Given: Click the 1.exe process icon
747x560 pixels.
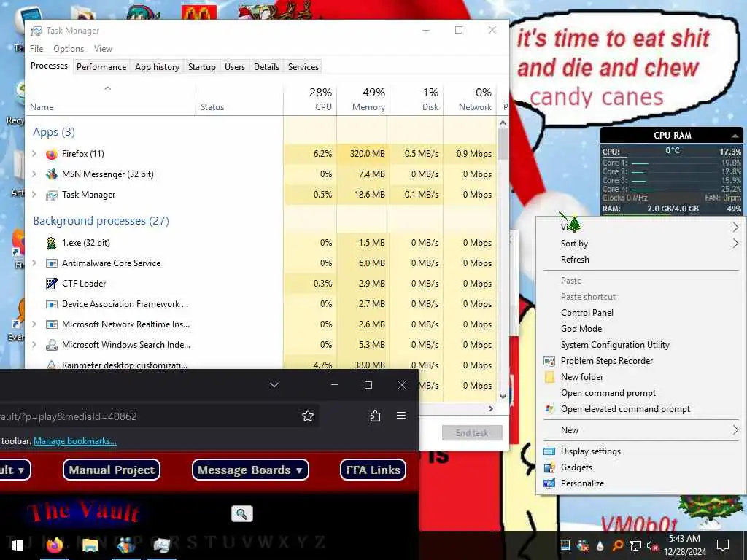Looking at the screenshot, I should [52, 243].
